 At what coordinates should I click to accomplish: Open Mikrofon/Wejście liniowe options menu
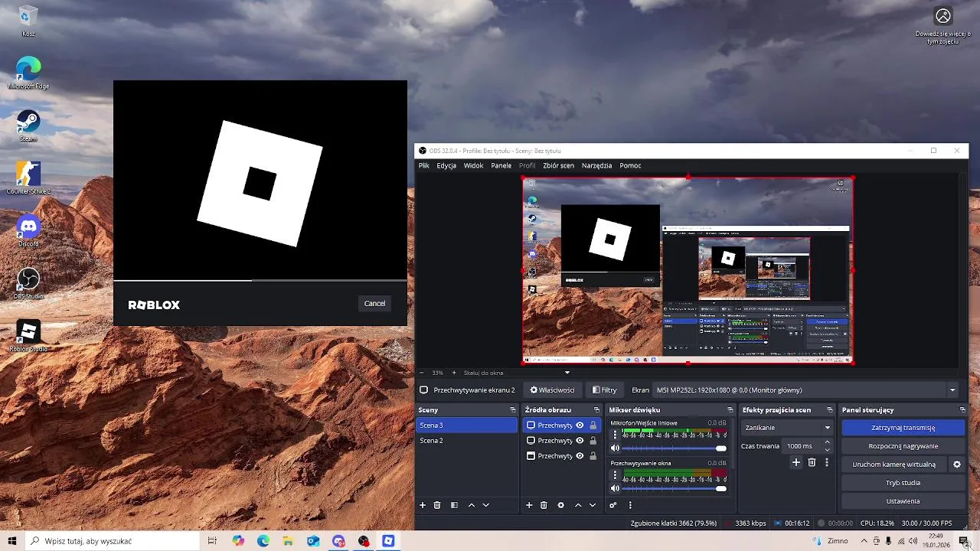[x=614, y=434]
